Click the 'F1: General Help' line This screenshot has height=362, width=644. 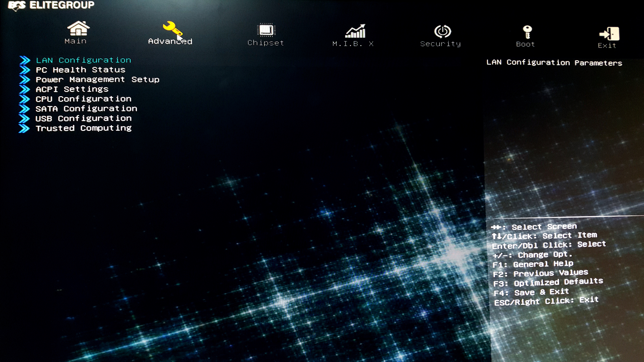(533, 264)
